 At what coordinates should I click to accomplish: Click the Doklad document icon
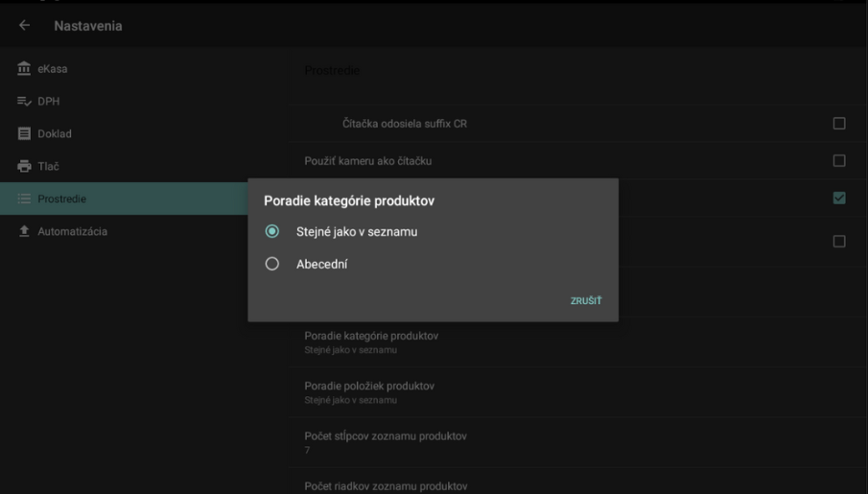tap(25, 134)
